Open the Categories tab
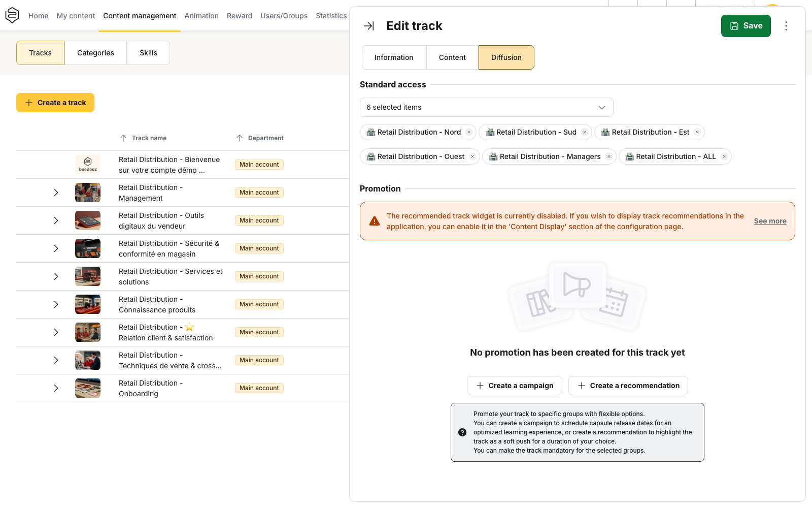Screen dimensions: 812x508 (x=95, y=53)
